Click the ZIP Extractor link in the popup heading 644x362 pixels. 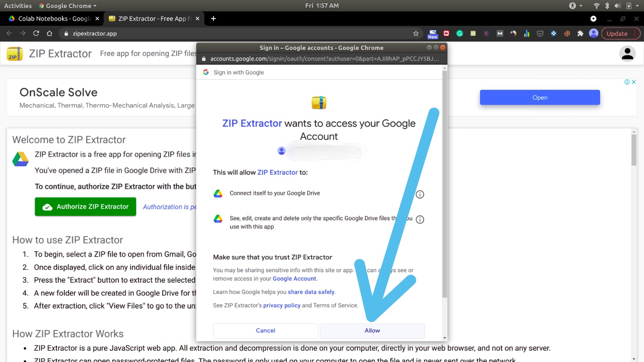click(252, 123)
